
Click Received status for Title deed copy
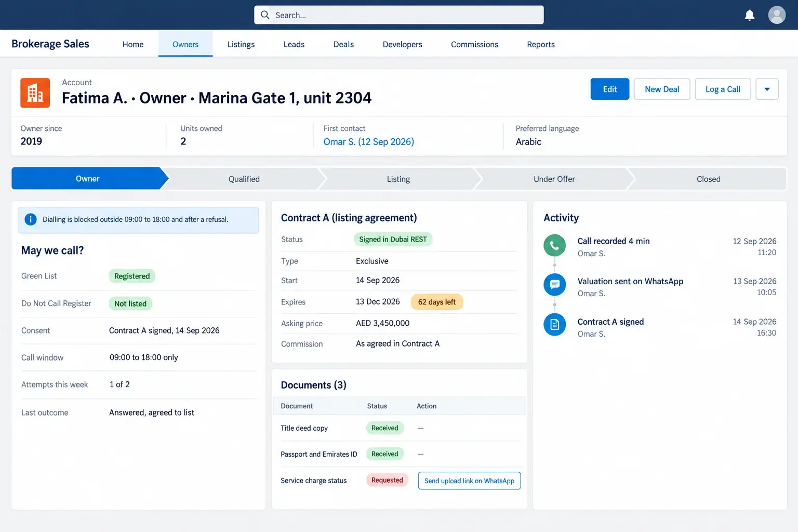pyautogui.click(x=385, y=428)
